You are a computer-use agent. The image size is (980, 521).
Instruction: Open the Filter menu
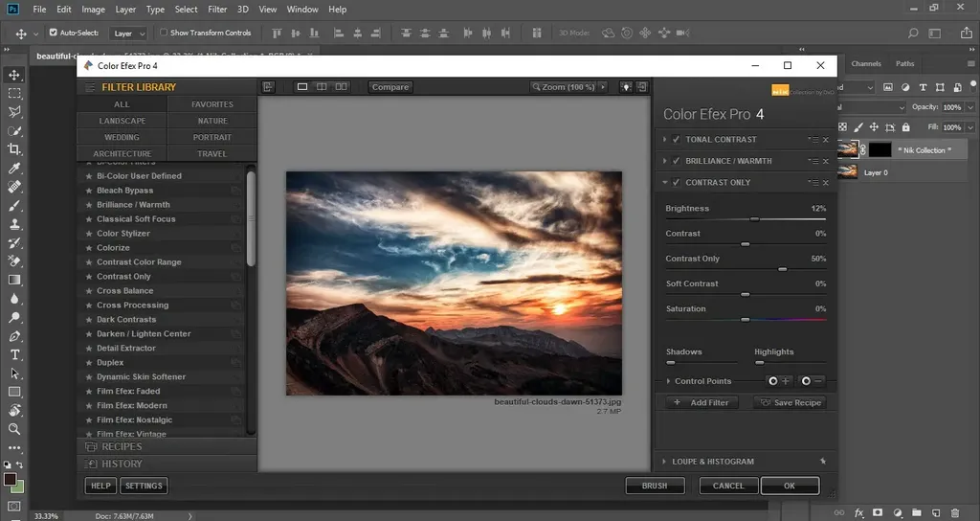pos(217,10)
